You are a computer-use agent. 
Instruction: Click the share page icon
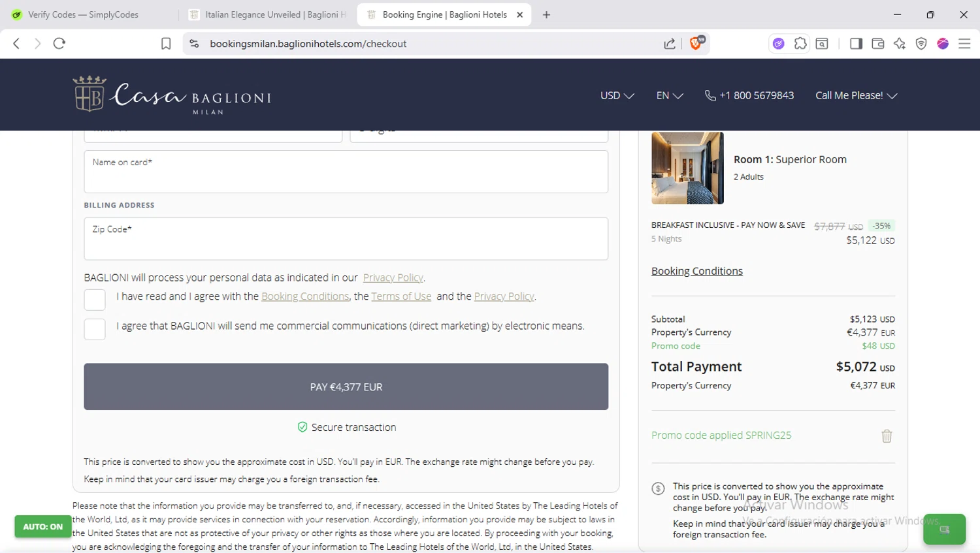click(670, 44)
